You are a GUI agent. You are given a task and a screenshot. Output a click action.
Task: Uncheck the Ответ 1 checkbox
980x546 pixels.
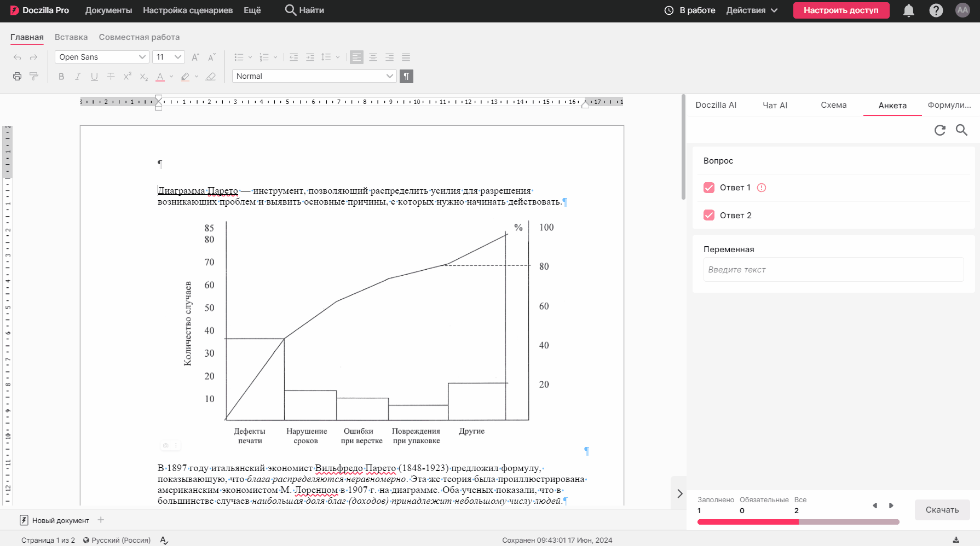pos(709,188)
